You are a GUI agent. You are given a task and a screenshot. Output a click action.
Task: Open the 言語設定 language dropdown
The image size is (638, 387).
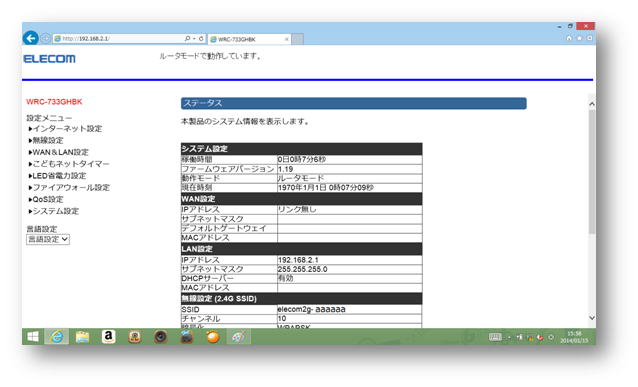coord(48,239)
